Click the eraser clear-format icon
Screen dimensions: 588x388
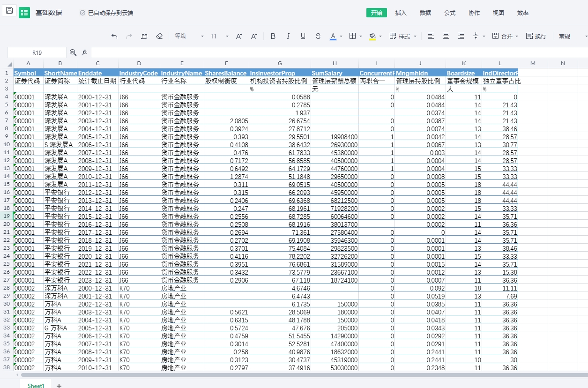pyautogui.click(x=159, y=36)
